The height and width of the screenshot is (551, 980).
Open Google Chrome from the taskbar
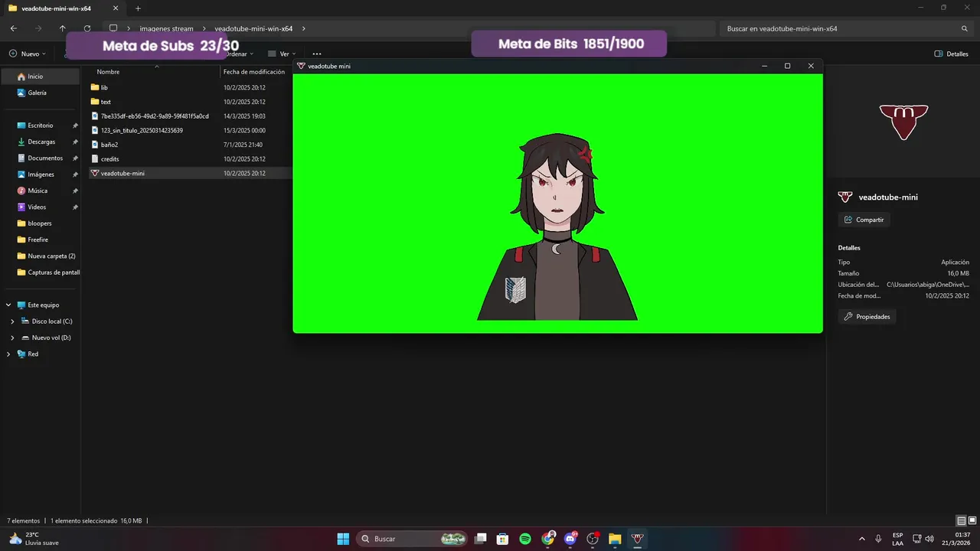547,539
